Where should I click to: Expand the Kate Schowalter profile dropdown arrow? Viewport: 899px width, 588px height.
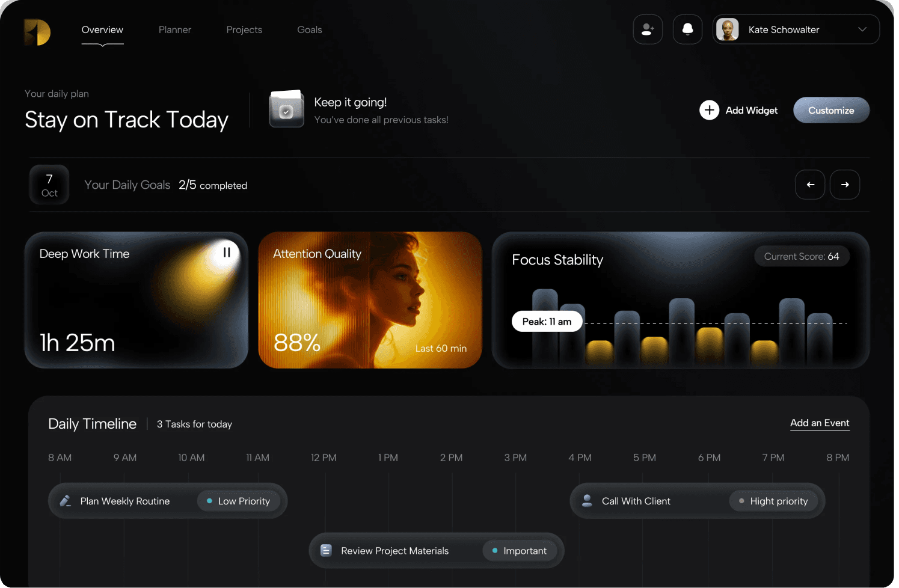[862, 29]
